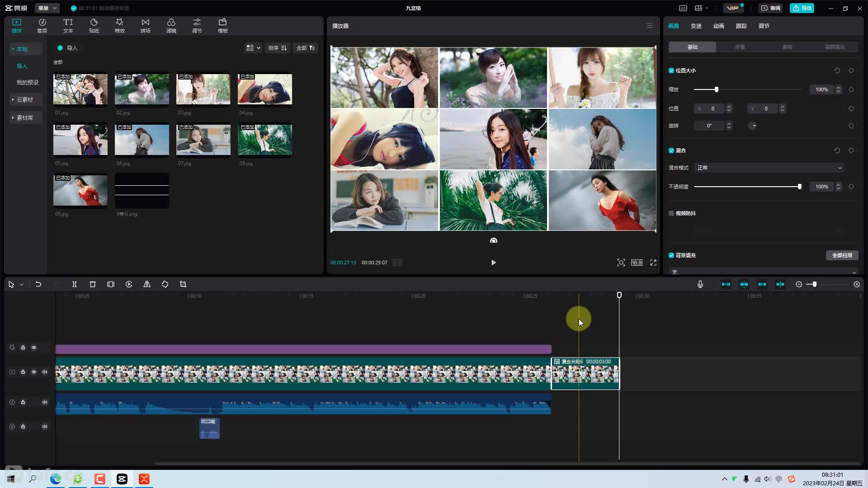Open the Audio (音频) panel
Screen dimensions: 868x488
[x=42, y=26]
